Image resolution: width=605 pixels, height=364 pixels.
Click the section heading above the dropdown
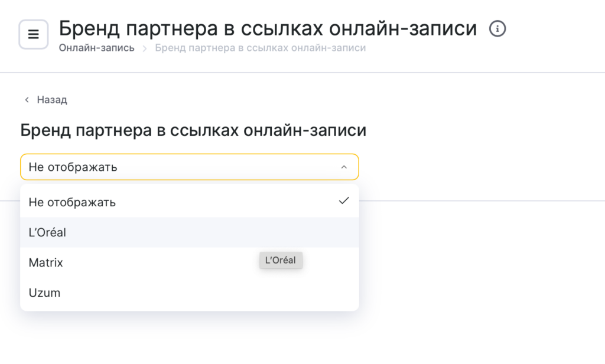(x=193, y=130)
